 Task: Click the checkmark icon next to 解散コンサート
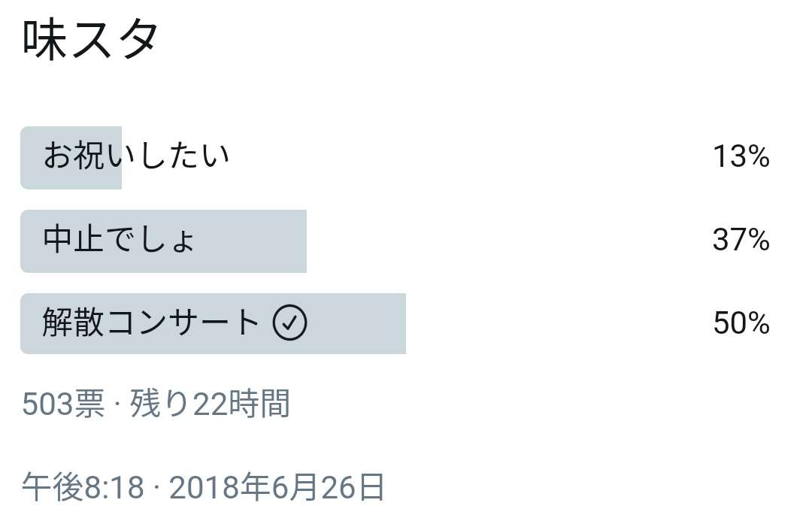coord(290,323)
